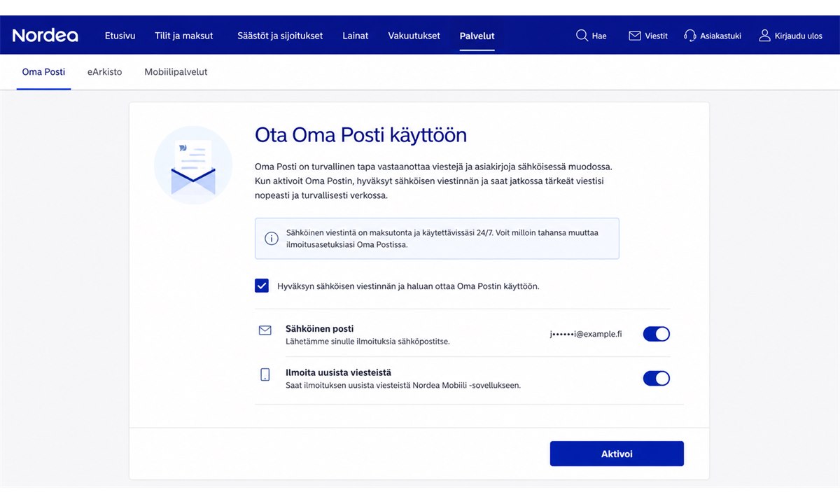Click the Viestit link text
This screenshot has height=504, width=840.
656,36
